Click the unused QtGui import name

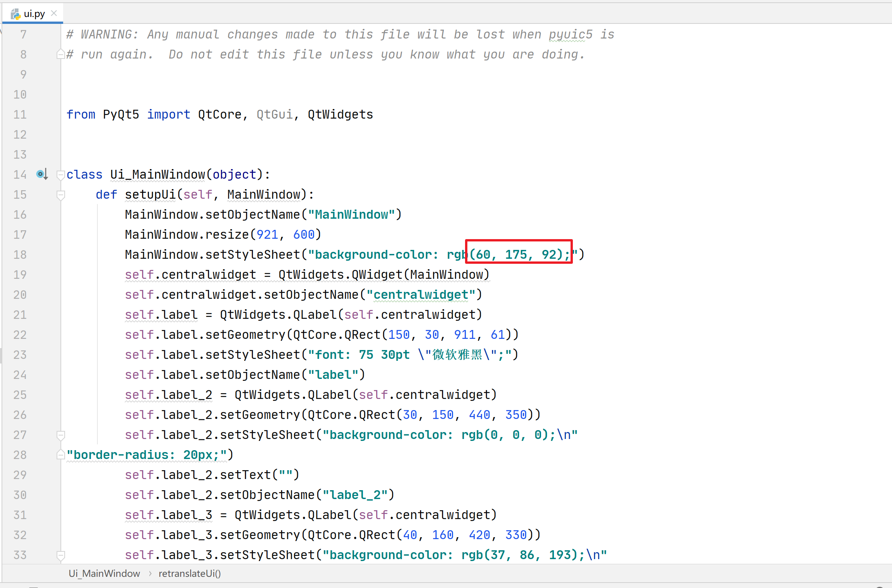[274, 114]
